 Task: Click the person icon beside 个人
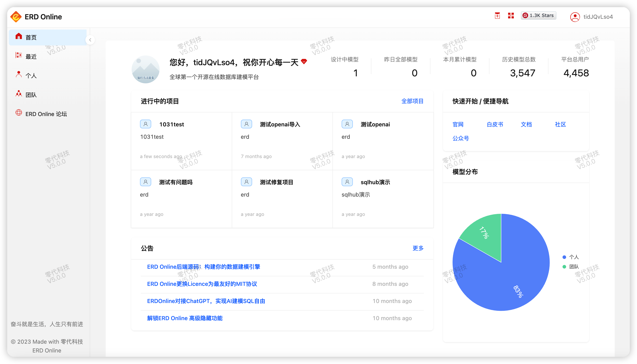(19, 74)
